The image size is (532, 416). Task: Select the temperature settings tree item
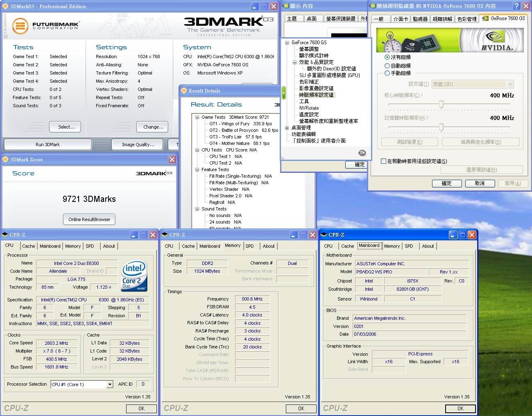[x=309, y=115]
